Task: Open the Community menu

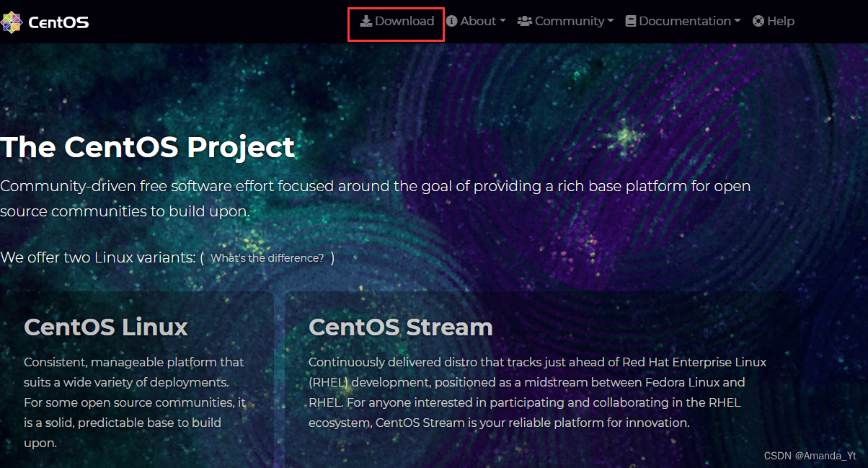Action: click(566, 21)
